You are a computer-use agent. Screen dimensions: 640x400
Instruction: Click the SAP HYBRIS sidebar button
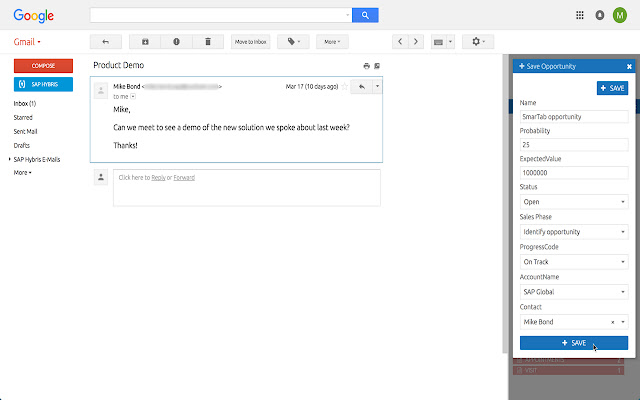[43, 84]
